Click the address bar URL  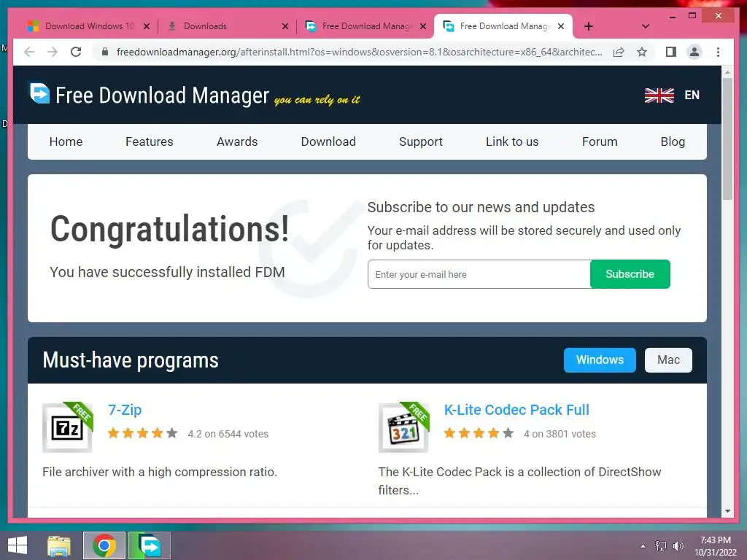359,52
